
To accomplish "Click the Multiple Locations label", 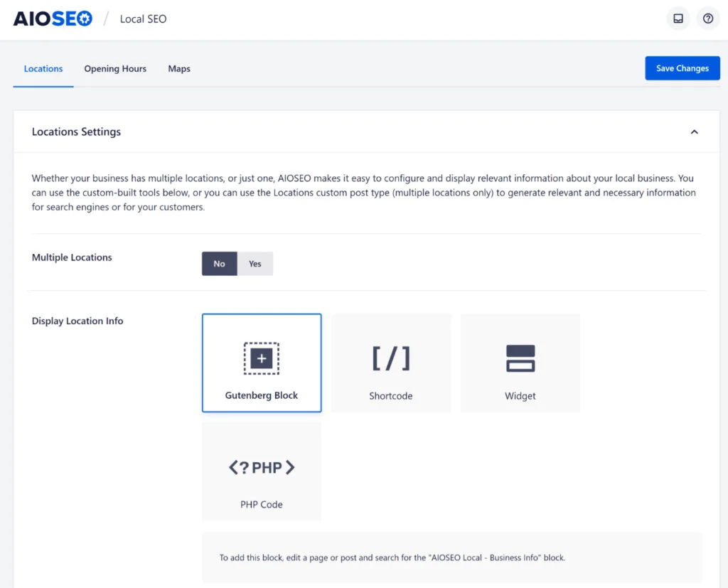I will click(x=72, y=257).
